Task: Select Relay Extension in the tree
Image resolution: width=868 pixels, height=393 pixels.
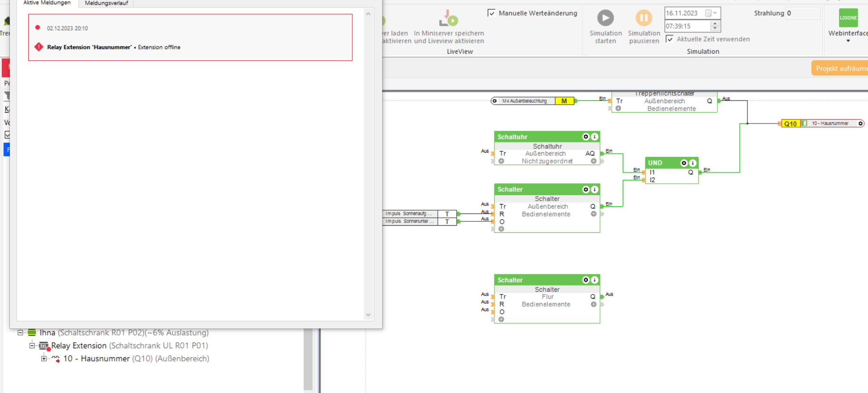Action: (79, 345)
